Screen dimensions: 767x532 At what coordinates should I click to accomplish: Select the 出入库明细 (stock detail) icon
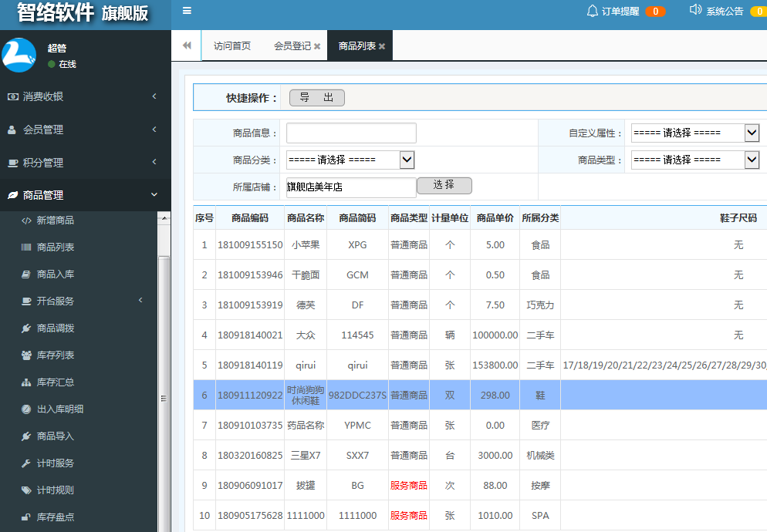[25, 408]
